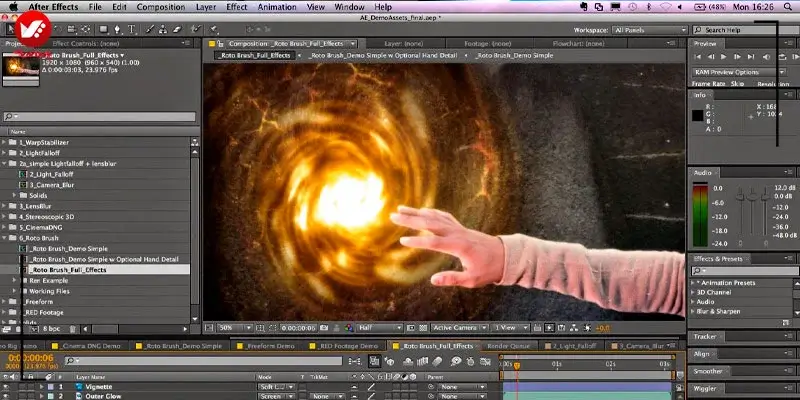800x400 pixels.
Task: Open the Composition Mini-Flowchart in timeline
Action: (x=355, y=361)
